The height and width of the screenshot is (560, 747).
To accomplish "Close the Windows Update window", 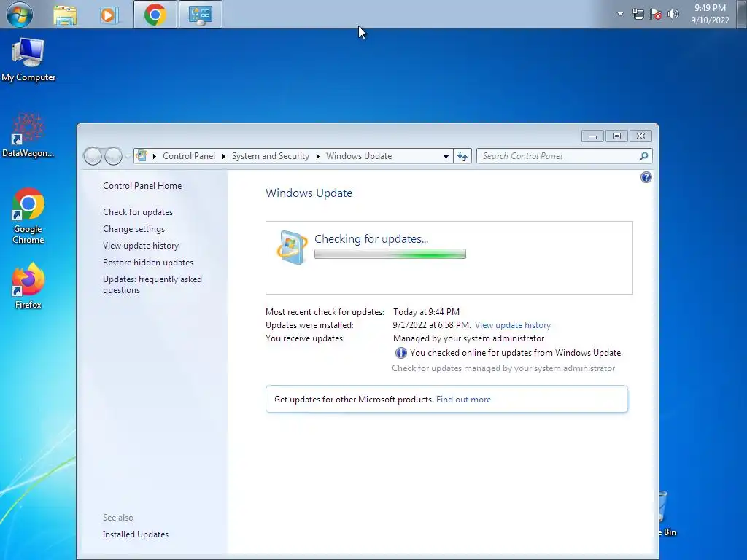I will [x=640, y=136].
